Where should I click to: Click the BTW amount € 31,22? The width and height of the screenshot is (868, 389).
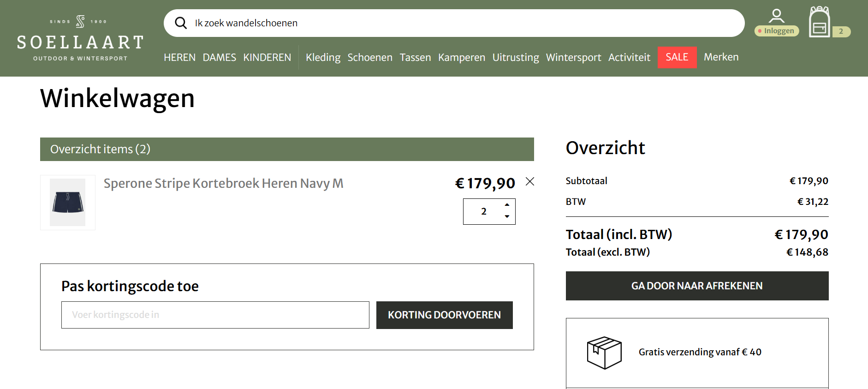tap(813, 202)
